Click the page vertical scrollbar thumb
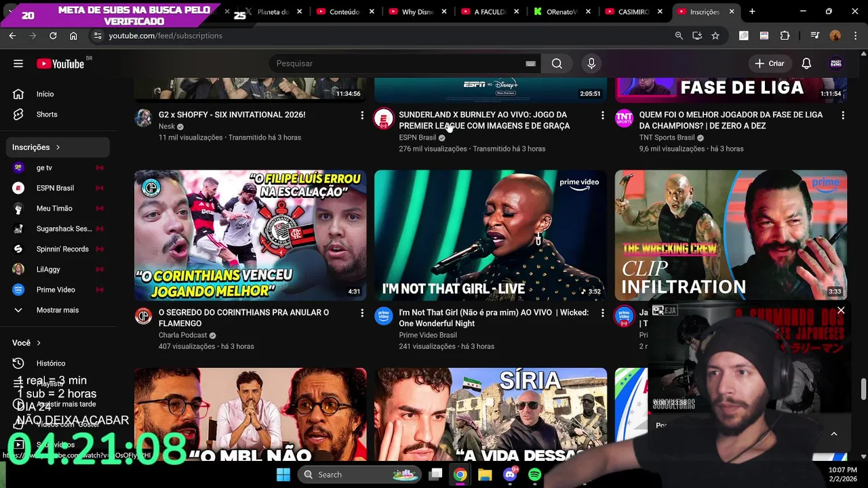The width and height of the screenshot is (868, 488). (863, 390)
